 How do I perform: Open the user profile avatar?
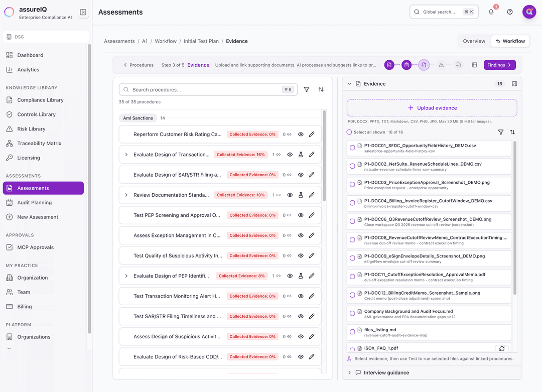529,12
